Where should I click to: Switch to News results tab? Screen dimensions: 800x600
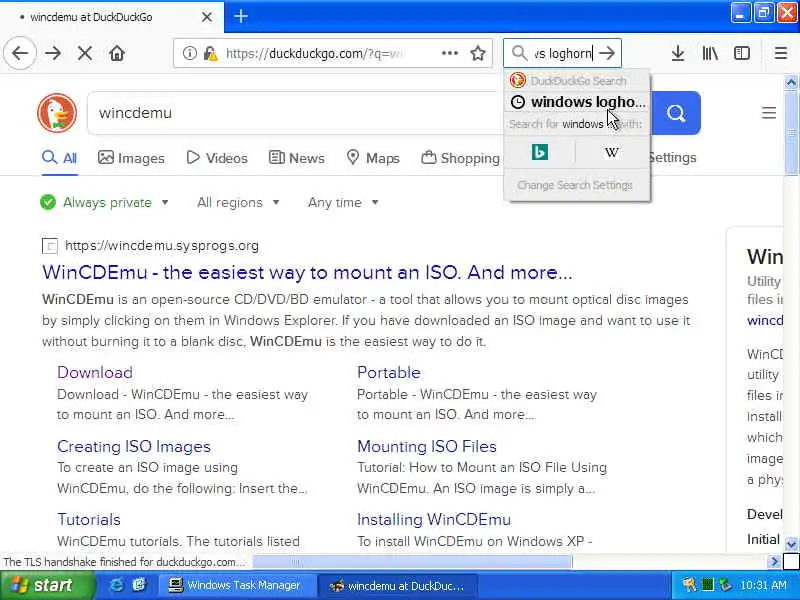pyautogui.click(x=296, y=158)
